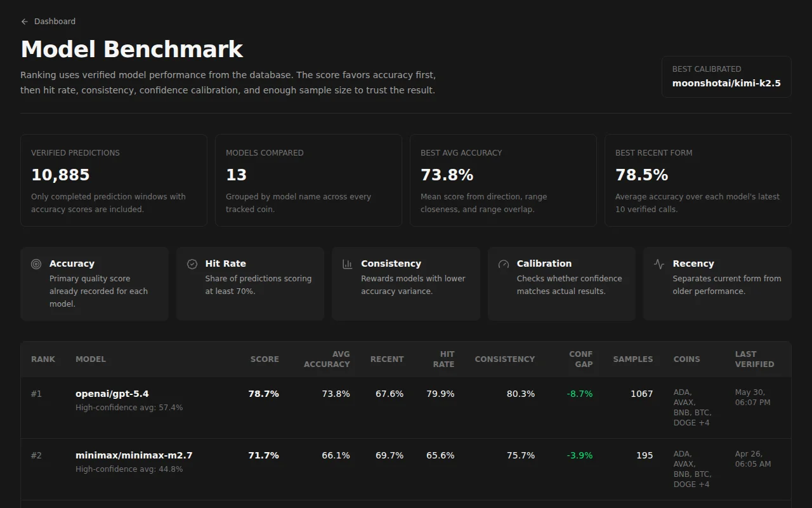
Task: Click the Accuracy card heading
Action: 72,264
